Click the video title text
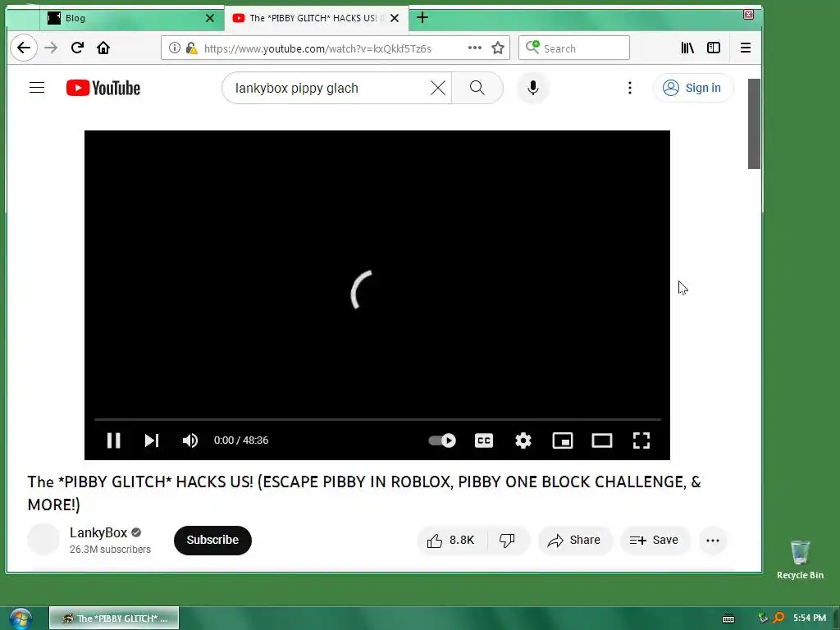840x630 pixels. click(x=364, y=493)
